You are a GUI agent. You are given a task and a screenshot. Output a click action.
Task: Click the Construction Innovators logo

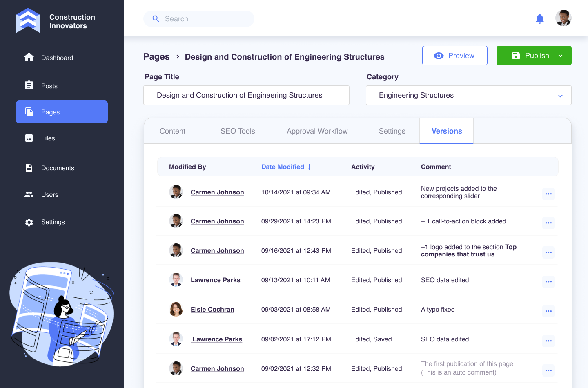pyautogui.click(x=28, y=20)
